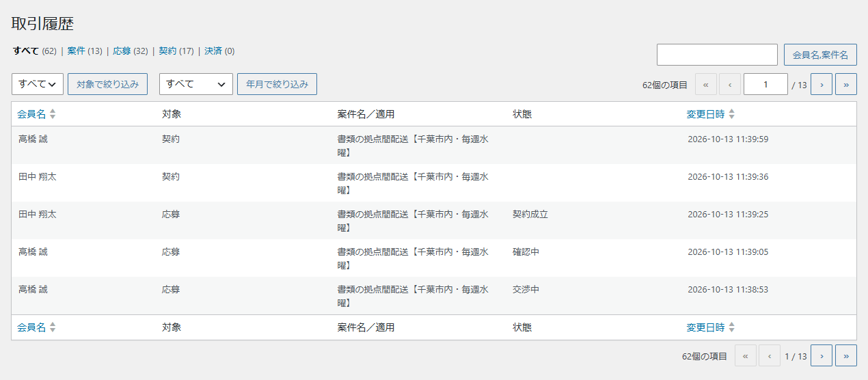Click 交渉中 status cell
Screen dimensions: 868x380
pyautogui.click(x=526, y=289)
